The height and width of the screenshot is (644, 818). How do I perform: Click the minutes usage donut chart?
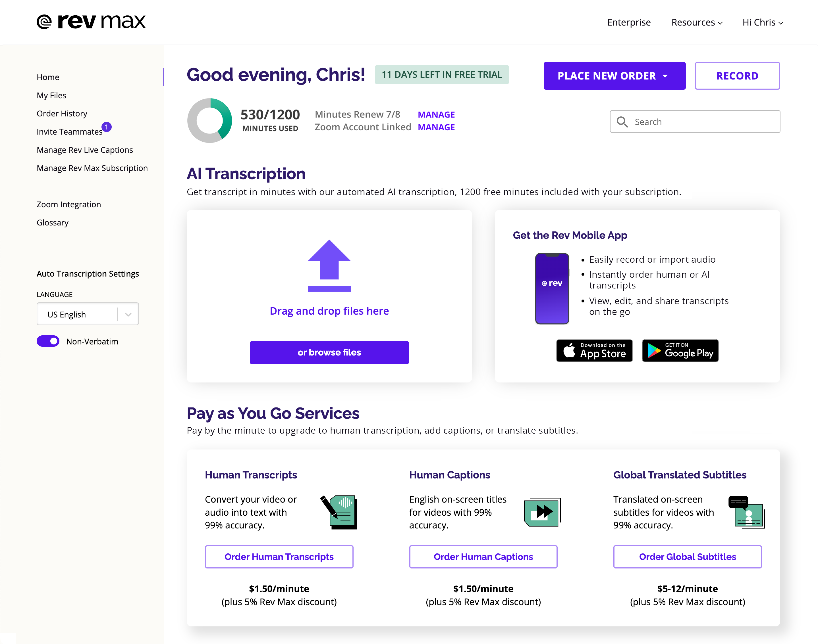click(x=210, y=120)
